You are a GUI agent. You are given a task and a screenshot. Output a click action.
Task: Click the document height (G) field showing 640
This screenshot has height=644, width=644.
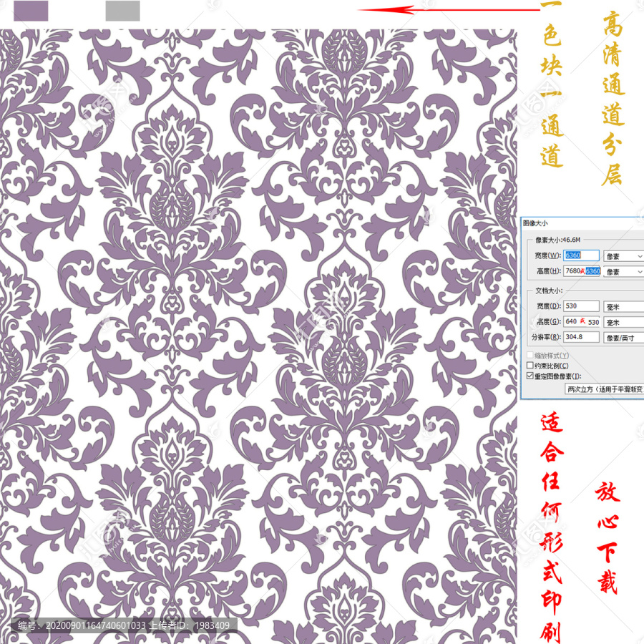[x=581, y=321]
